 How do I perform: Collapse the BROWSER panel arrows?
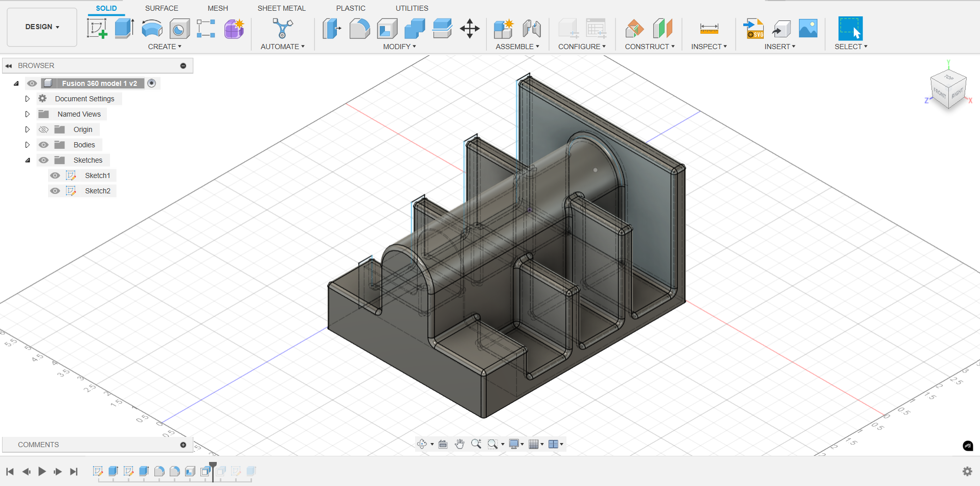(9, 65)
